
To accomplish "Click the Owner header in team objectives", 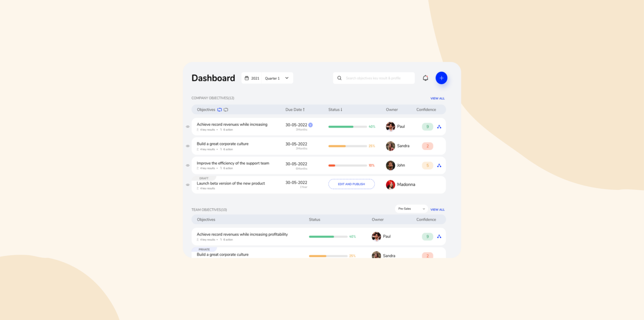I will pyautogui.click(x=378, y=220).
